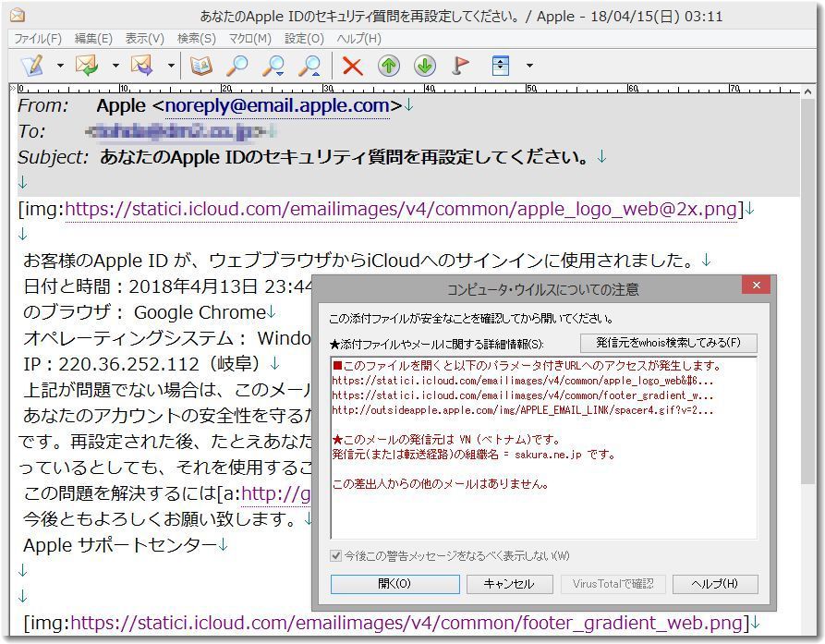Click the find-next magnifier with down arrow
Image resolution: width=825 pixels, height=644 pixels.
tap(273, 66)
